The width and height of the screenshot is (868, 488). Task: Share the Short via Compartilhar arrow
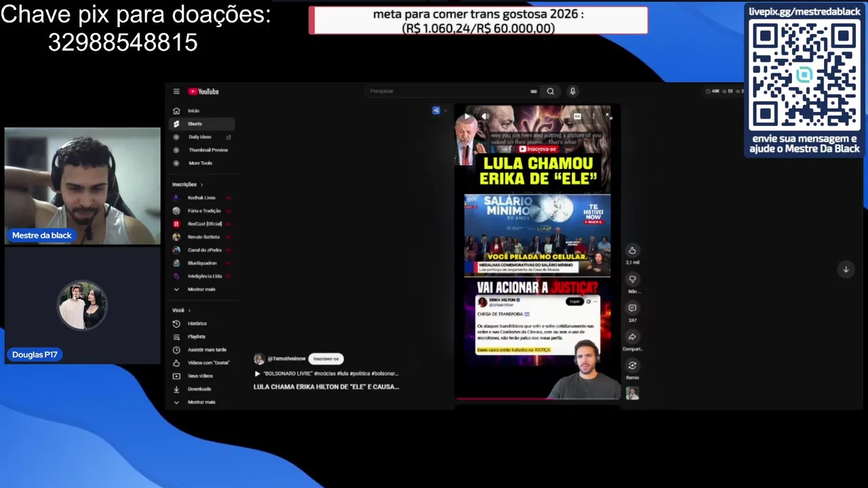(x=632, y=337)
